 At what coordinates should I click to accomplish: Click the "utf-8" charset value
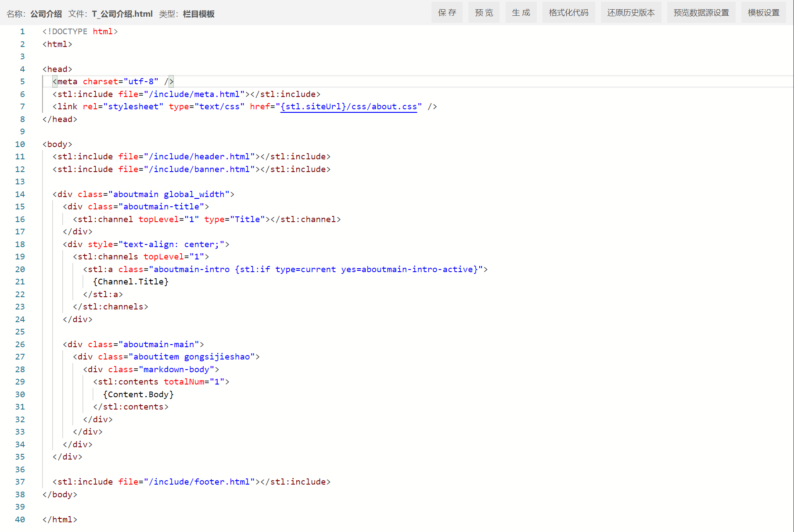pos(141,82)
